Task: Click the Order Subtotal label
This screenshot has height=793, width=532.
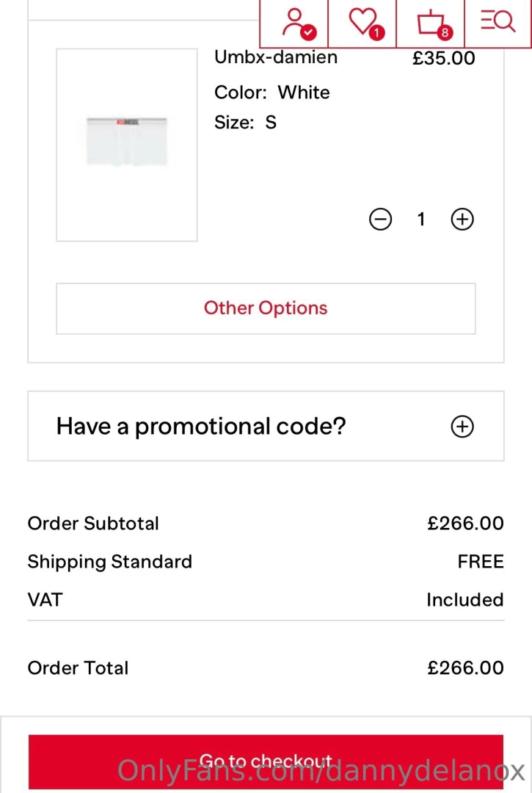Action: pyautogui.click(x=93, y=524)
